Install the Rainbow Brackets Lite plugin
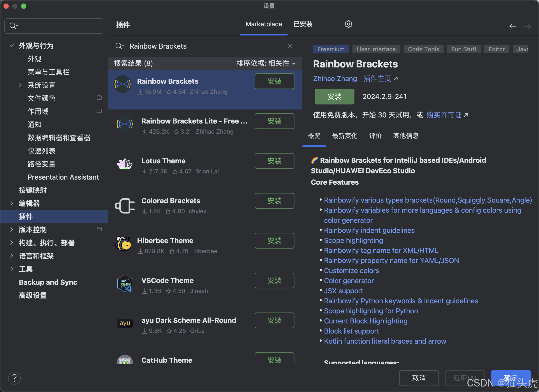The height and width of the screenshot is (392, 539). [274, 121]
